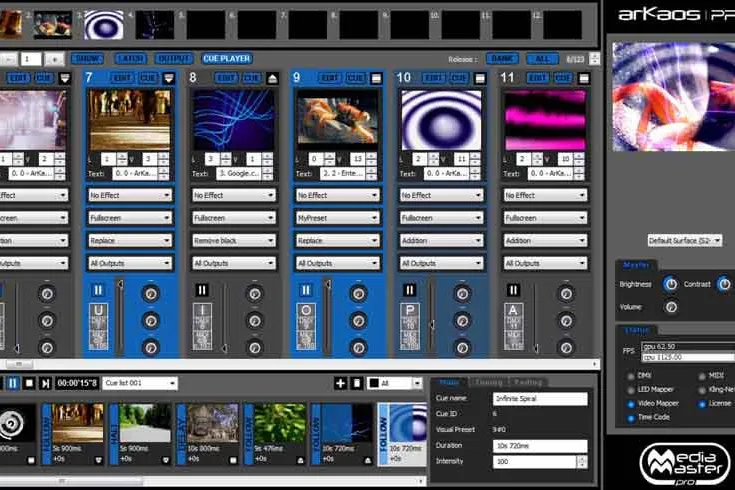Open the All color filter dropdown
The width and height of the screenshot is (735, 490).
tap(394, 383)
